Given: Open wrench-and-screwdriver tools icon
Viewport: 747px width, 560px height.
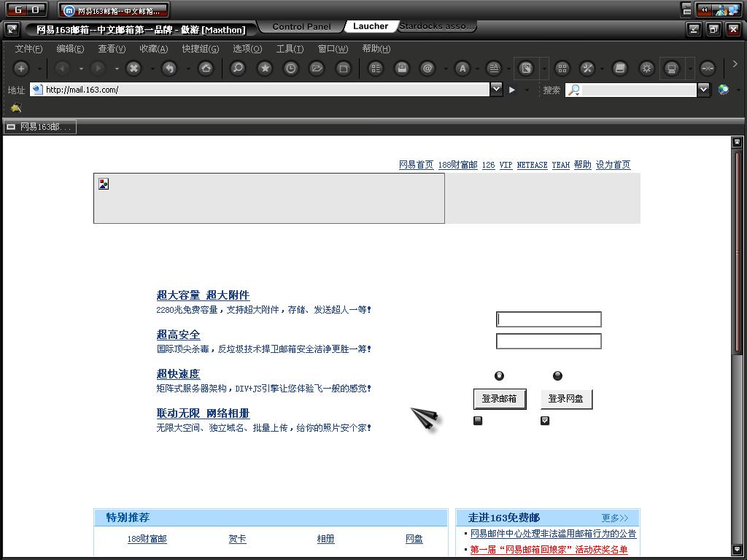Looking at the screenshot, I should (587, 69).
